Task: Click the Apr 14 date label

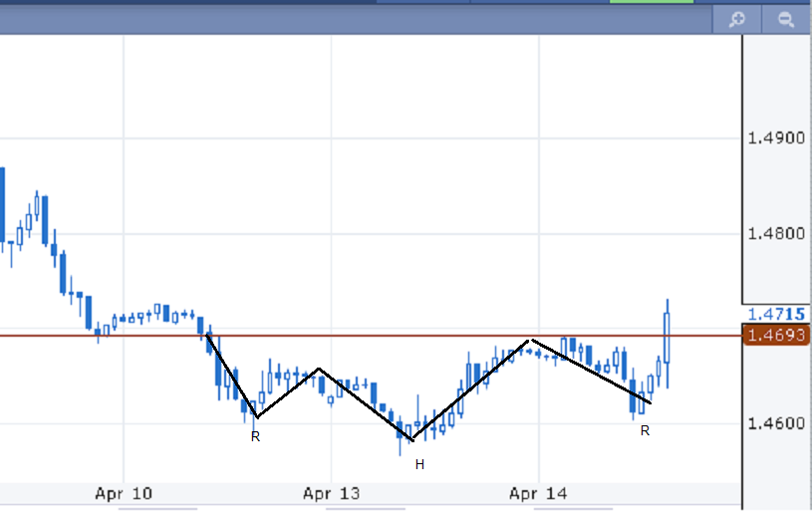Action: (538, 493)
